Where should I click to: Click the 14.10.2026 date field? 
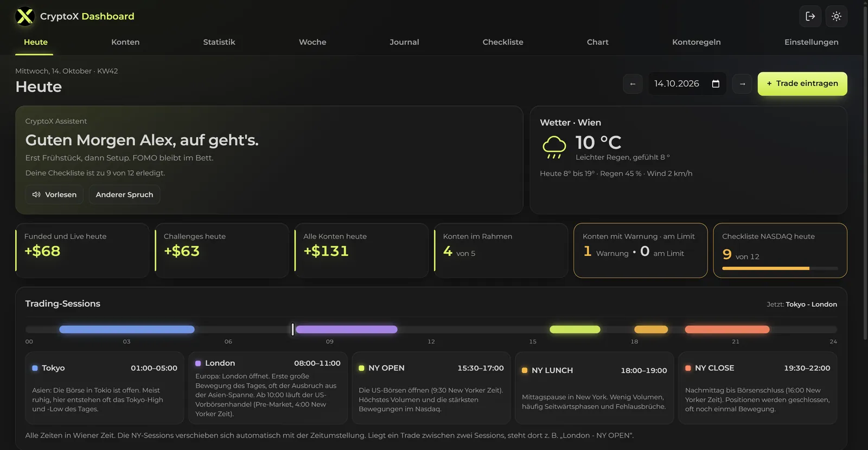click(687, 83)
